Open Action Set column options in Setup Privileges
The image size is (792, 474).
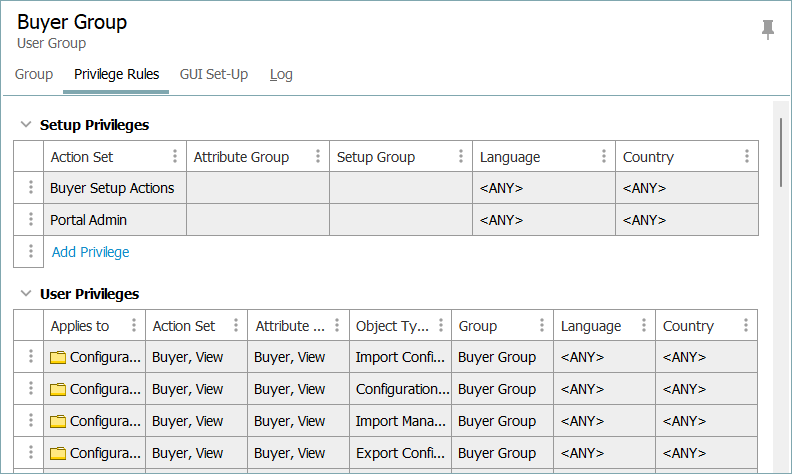(175, 156)
